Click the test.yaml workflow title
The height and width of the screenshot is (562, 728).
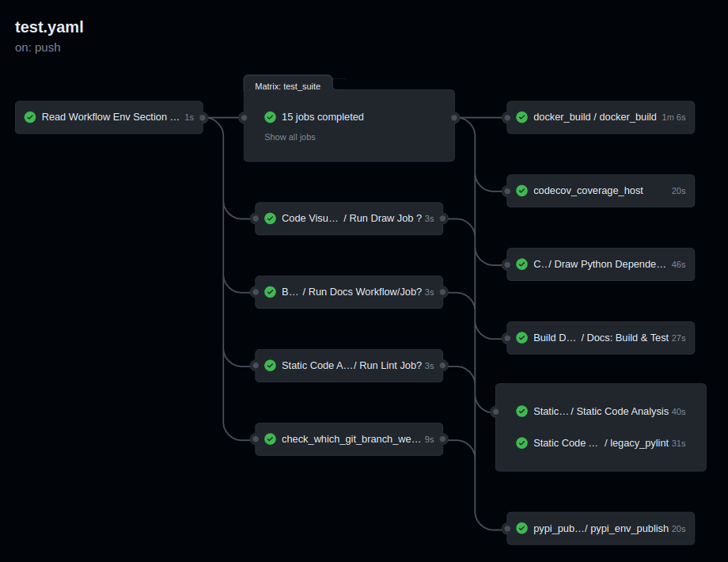49,26
